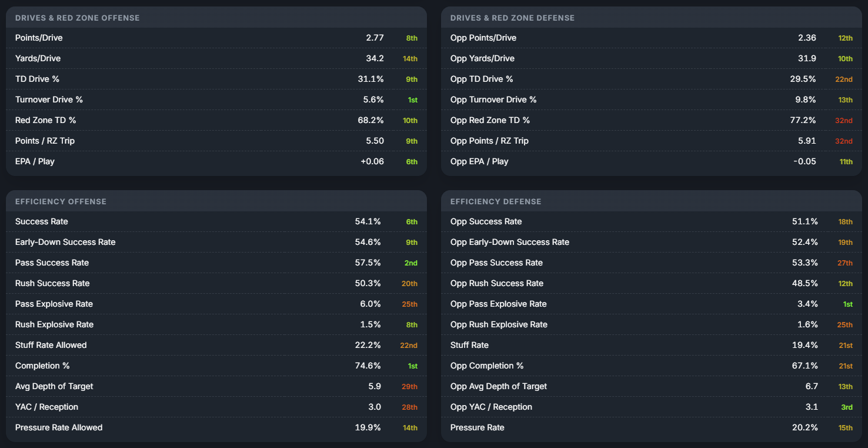868x448 pixels.
Task: Select the Stuff Rate defense row
Action: [x=652, y=345]
